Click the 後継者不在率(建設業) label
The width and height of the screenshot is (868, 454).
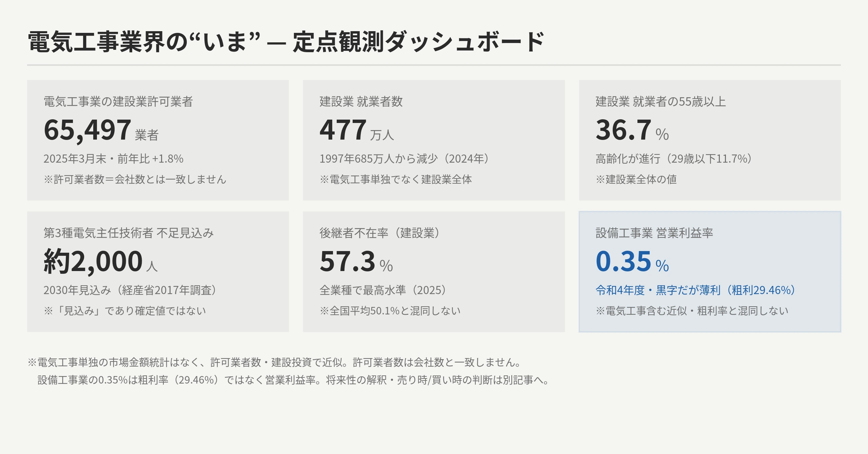(380, 233)
